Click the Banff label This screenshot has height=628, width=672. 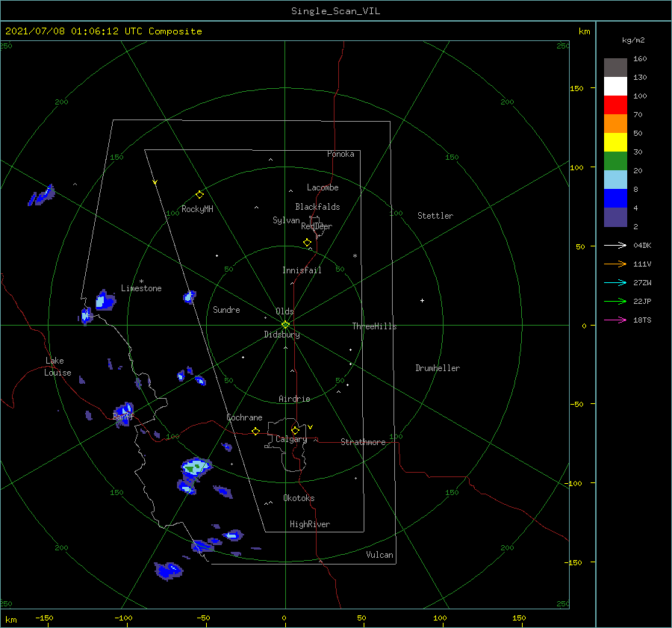click(x=123, y=417)
